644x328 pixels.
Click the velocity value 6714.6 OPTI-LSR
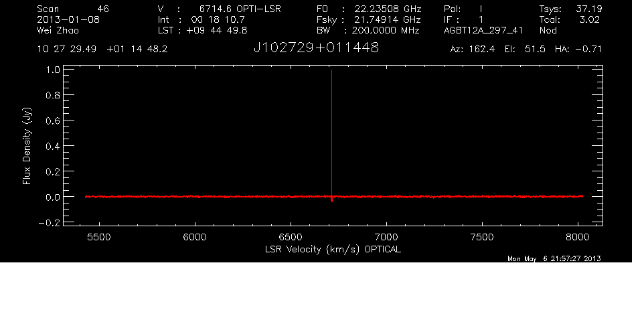pos(240,9)
